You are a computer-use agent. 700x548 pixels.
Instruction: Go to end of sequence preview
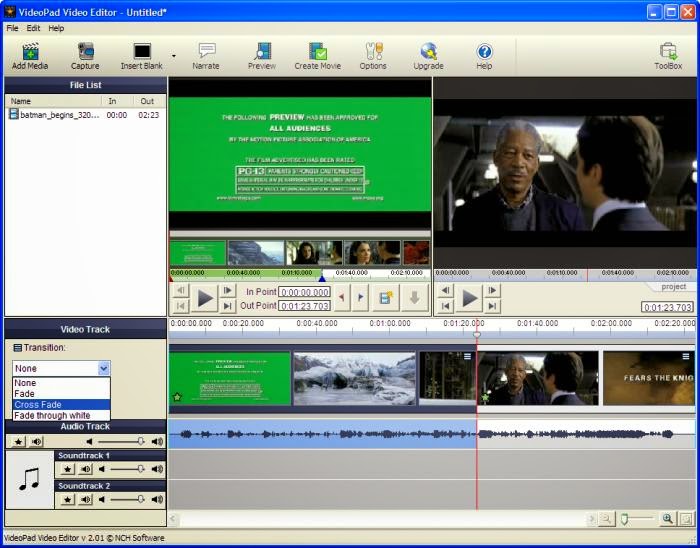click(492, 306)
